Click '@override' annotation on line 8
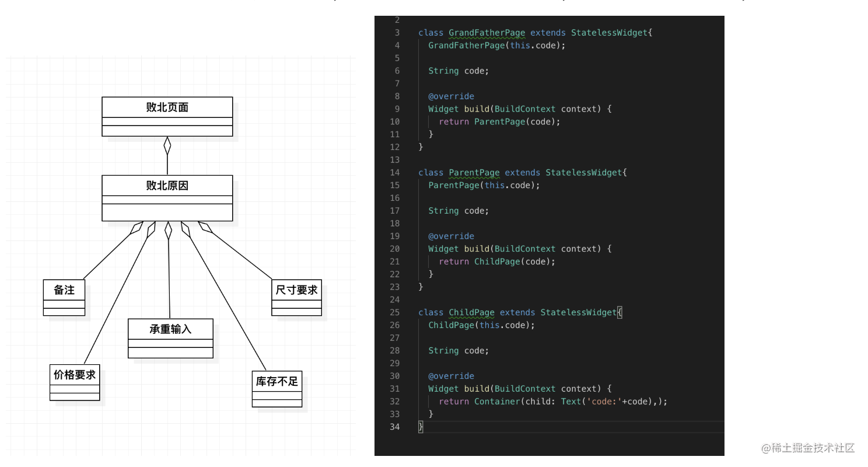 (451, 96)
